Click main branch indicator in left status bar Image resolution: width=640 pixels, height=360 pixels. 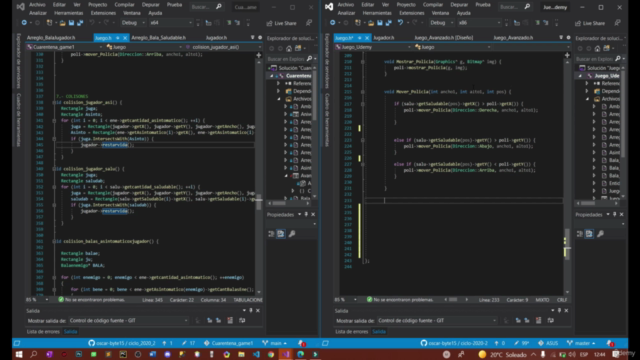(275, 343)
